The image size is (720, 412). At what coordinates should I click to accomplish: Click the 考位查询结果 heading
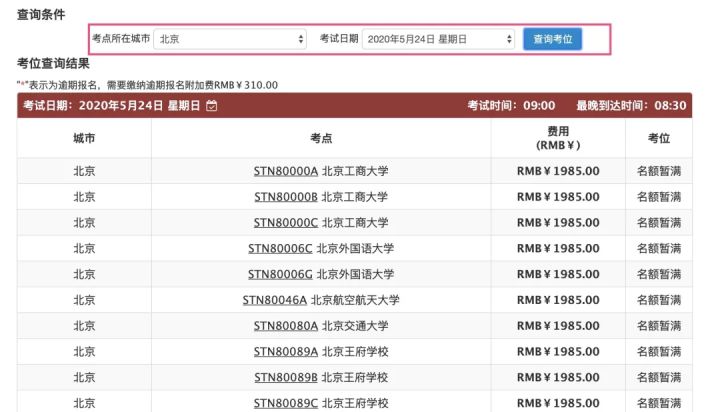(x=53, y=63)
